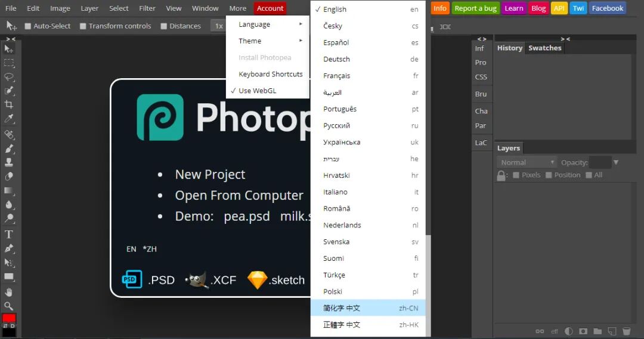Select the Rectangle Select tool
The width and height of the screenshot is (644, 339).
tap(8, 63)
